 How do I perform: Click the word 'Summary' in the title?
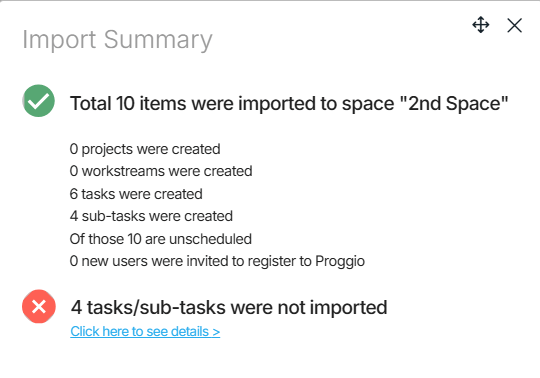pyautogui.click(x=158, y=40)
